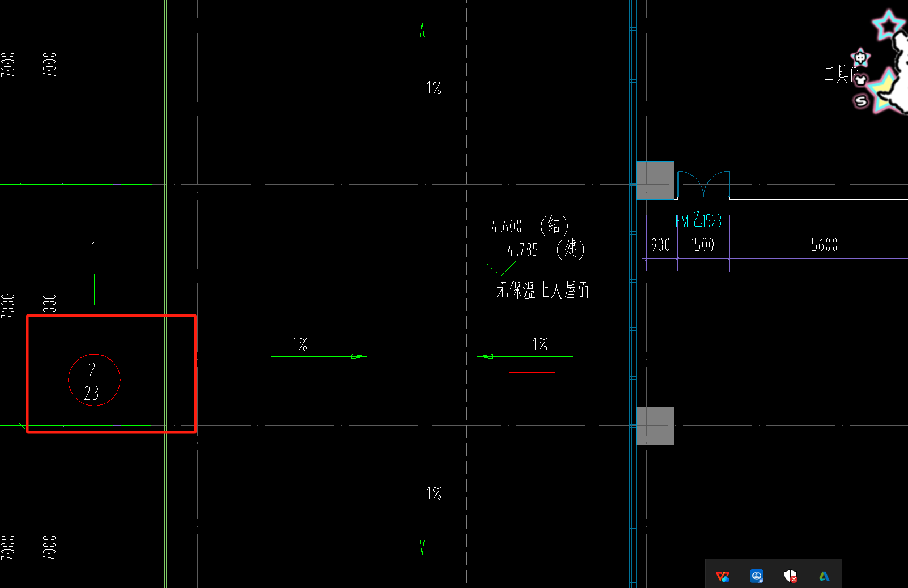
Task: Select the upper gray column block
Action: (655, 180)
